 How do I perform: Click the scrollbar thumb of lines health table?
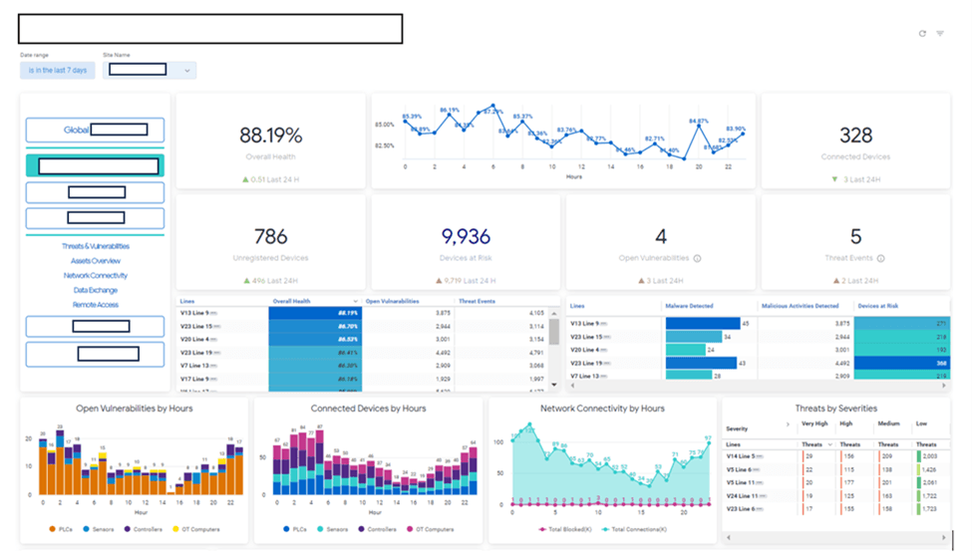554,332
